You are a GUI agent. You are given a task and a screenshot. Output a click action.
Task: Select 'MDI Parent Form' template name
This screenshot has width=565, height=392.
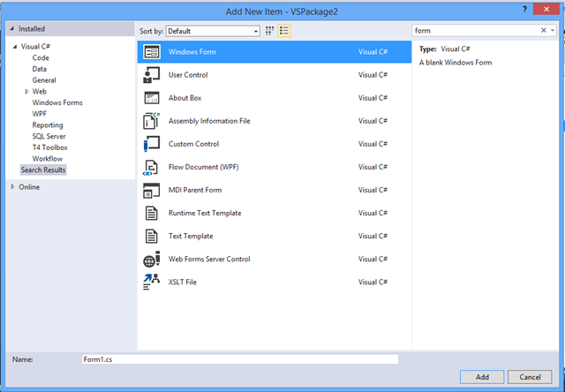pyautogui.click(x=195, y=190)
